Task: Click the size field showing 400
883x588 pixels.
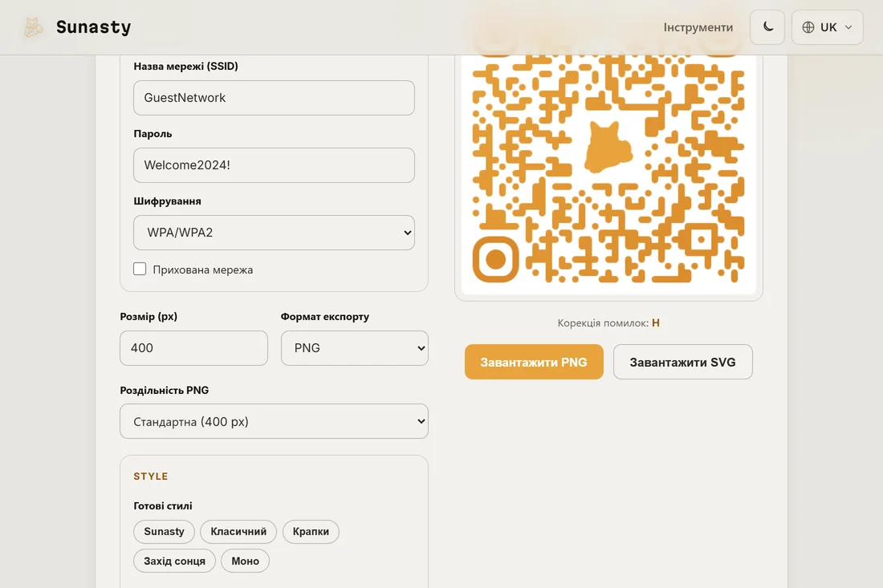Action: point(193,347)
